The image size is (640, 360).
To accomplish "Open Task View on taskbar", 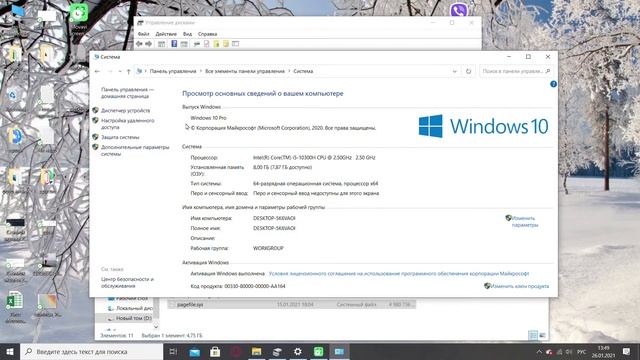I will (173, 351).
